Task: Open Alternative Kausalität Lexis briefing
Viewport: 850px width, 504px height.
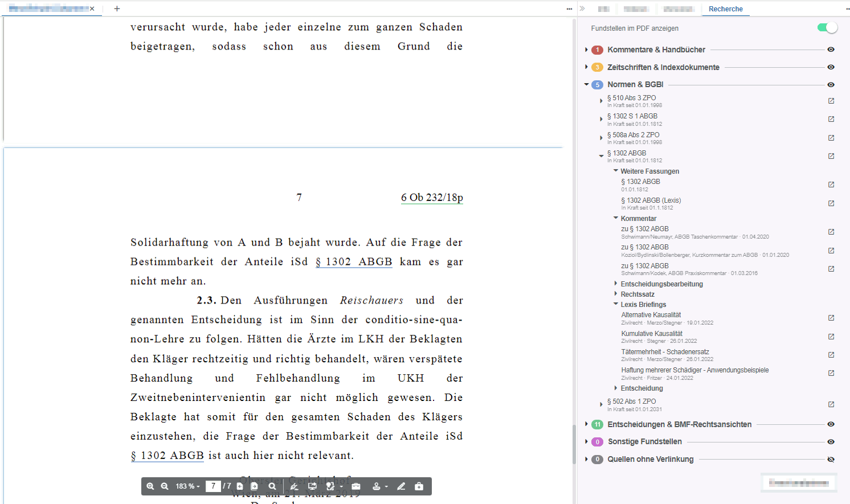Action: coord(651,315)
